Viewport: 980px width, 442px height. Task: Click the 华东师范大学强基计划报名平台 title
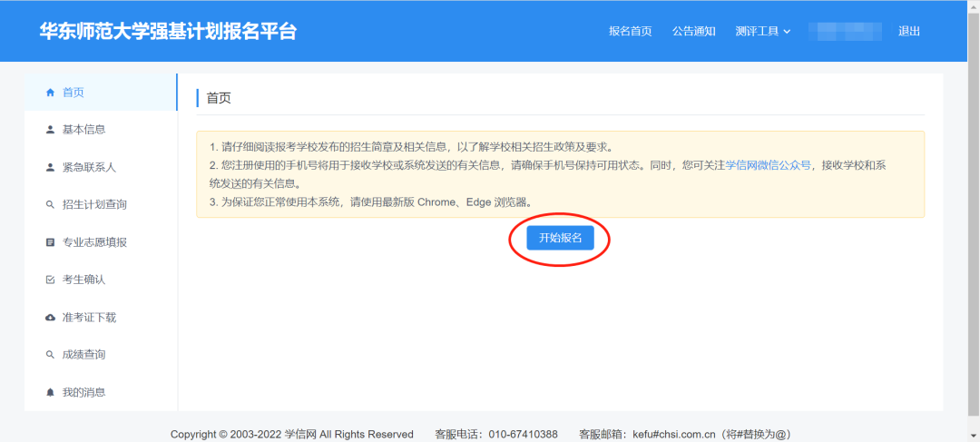point(168,31)
